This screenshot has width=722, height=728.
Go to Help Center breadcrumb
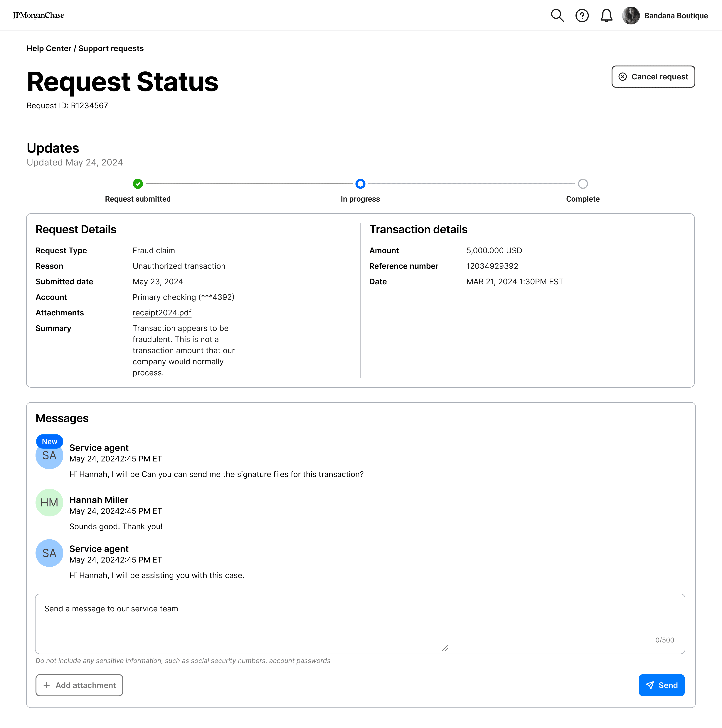tap(49, 49)
